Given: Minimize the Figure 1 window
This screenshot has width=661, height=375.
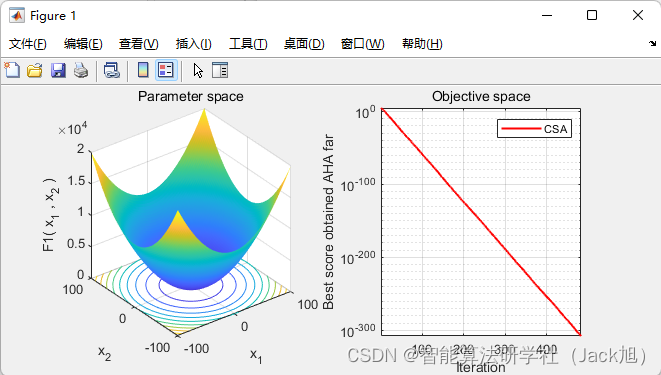Looking at the screenshot, I should click(547, 16).
